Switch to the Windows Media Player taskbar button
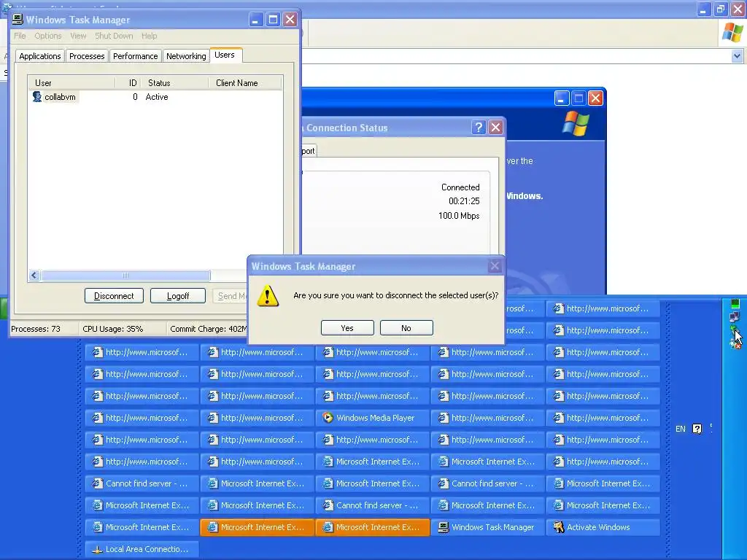This screenshot has height=560, width=747. coord(373,418)
